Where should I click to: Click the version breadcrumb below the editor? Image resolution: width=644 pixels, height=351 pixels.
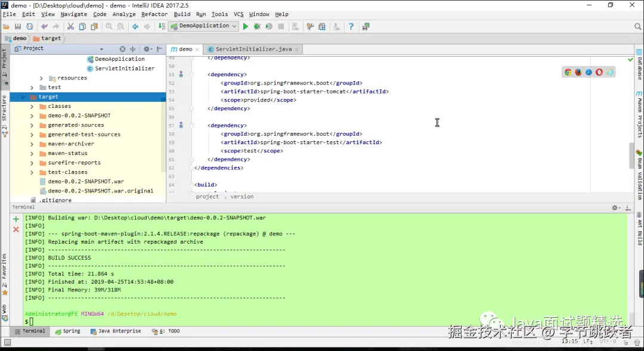pyautogui.click(x=242, y=197)
